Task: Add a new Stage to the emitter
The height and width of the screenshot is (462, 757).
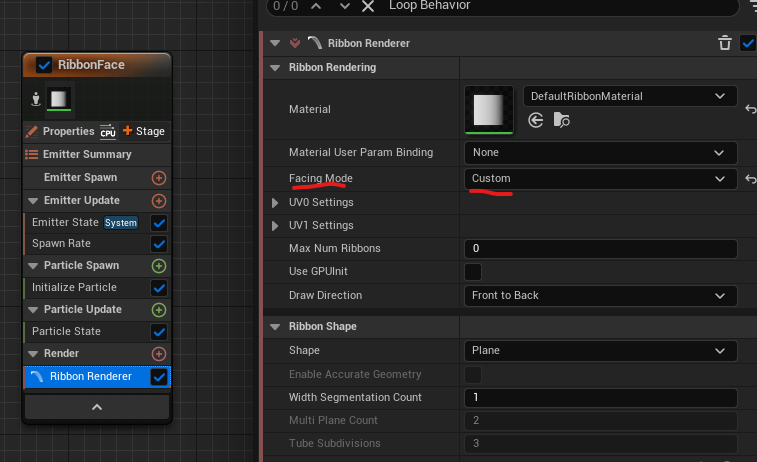Action: tap(144, 131)
